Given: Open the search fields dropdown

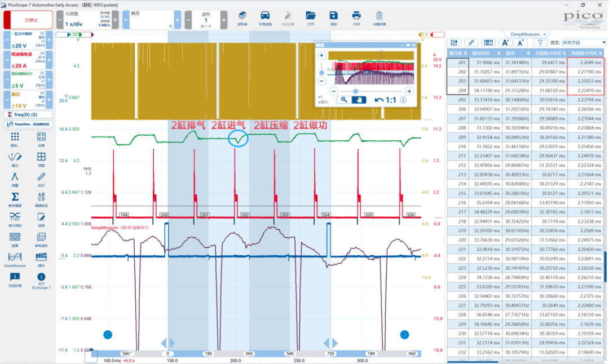Looking at the screenshot, I should [584, 43].
